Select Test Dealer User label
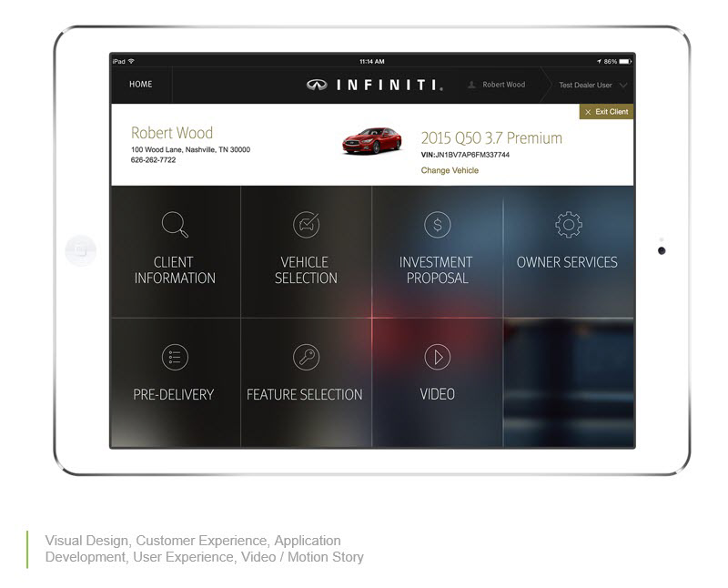Screen dimensions: 728x588 [x=585, y=85]
